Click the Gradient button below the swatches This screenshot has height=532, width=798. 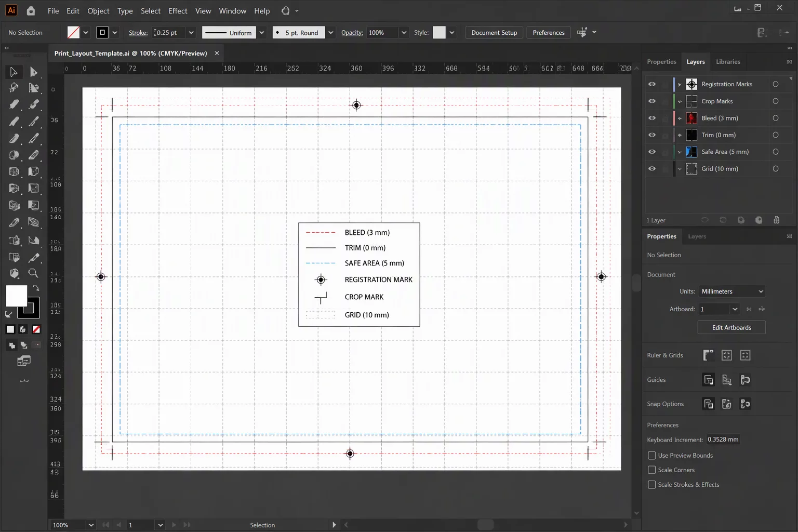23,329
